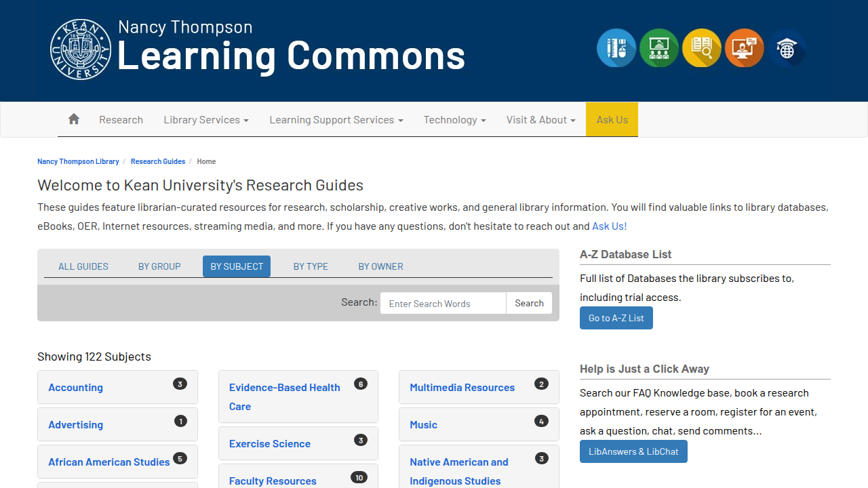Expand the Music subject
Viewport: 868px width, 488px height.
(x=479, y=424)
